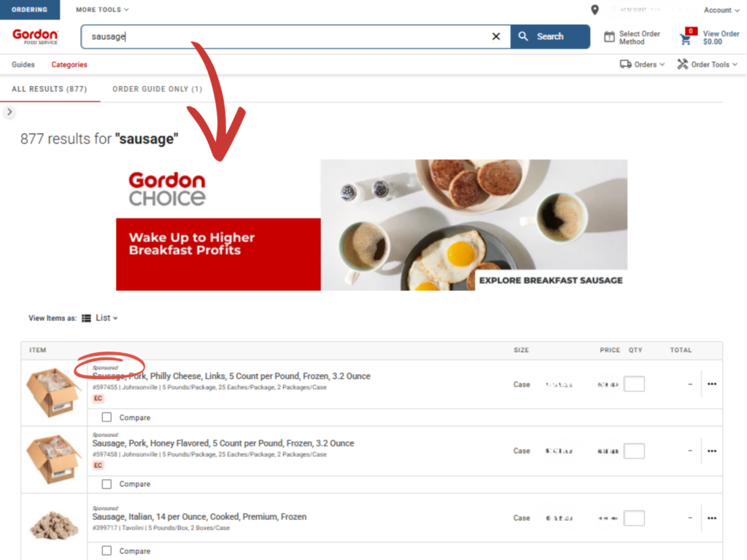Open options for Philly Cheese sausage item
747x560 pixels.
[x=711, y=384]
